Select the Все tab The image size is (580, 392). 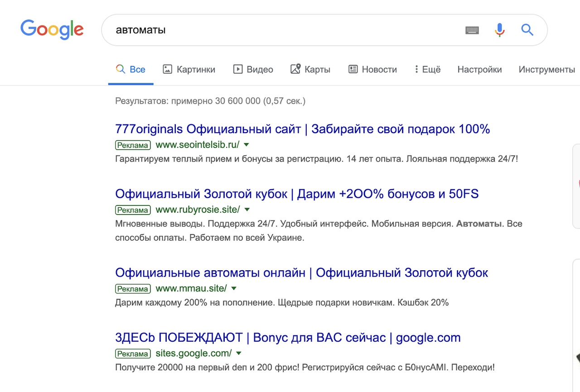click(x=130, y=69)
